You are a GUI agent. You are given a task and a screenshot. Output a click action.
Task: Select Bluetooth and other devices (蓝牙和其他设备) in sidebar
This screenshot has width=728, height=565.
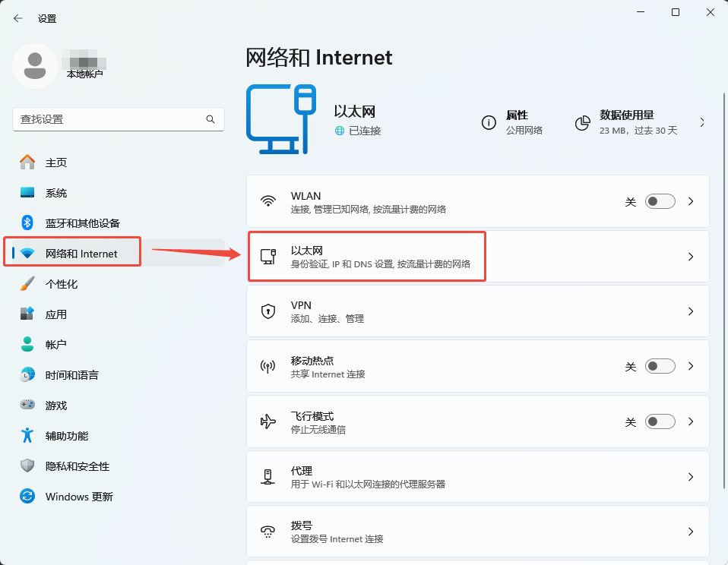pos(119,223)
